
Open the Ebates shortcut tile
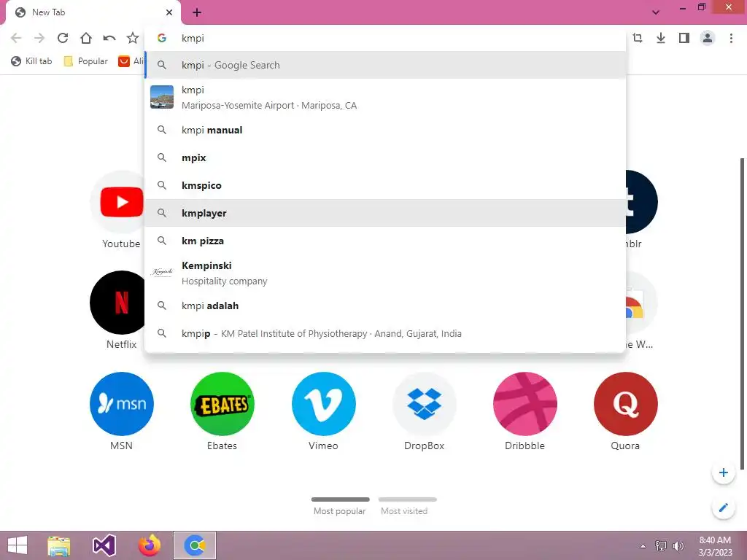222,404
